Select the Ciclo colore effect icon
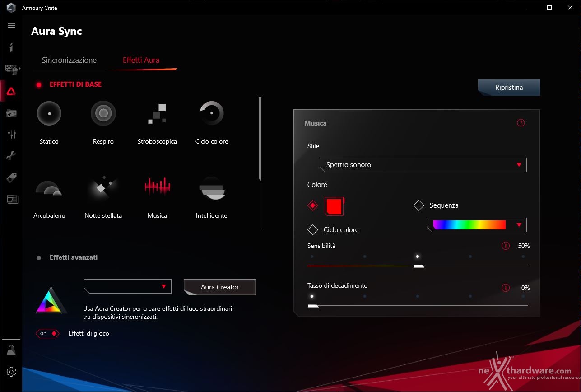This screenshot has height=392, width=581. pyautogui.click(x=211, y=113)
